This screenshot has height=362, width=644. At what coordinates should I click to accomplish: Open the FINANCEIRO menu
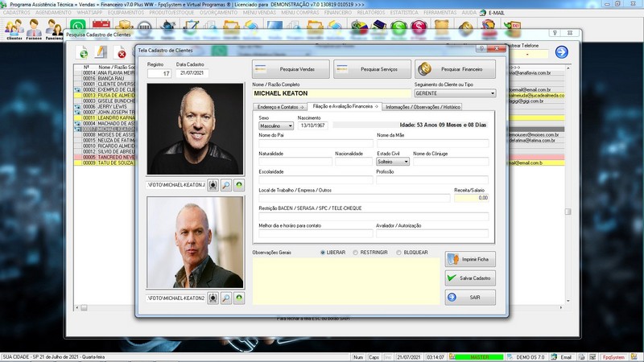click(x=337, y=13)
